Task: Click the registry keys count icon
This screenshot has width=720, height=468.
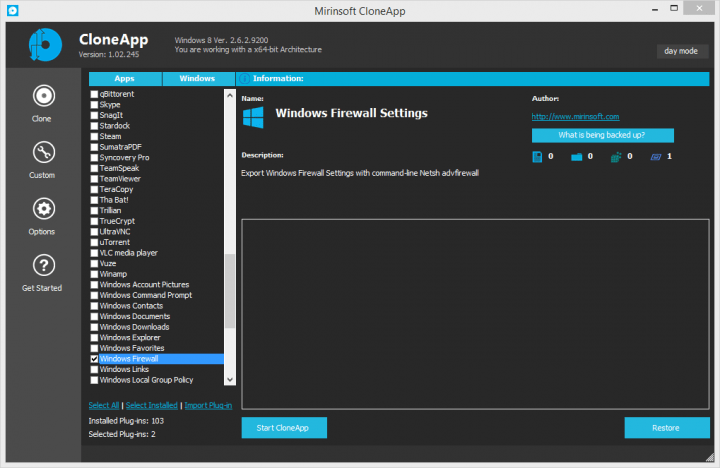Action: 616,157
